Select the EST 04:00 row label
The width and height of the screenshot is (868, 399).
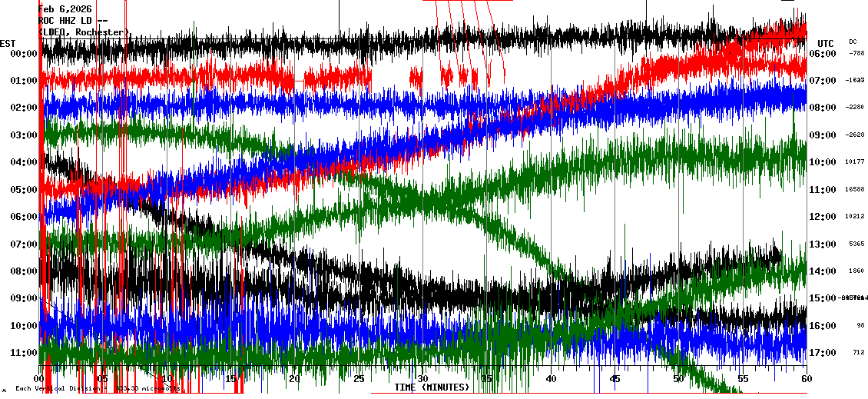pos(24,161)
